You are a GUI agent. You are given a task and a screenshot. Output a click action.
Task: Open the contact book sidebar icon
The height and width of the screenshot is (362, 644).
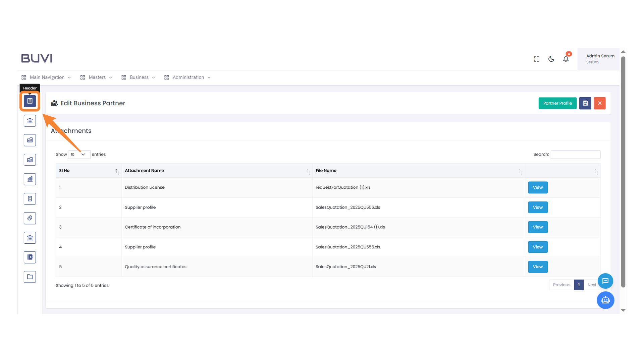point(30,257)
